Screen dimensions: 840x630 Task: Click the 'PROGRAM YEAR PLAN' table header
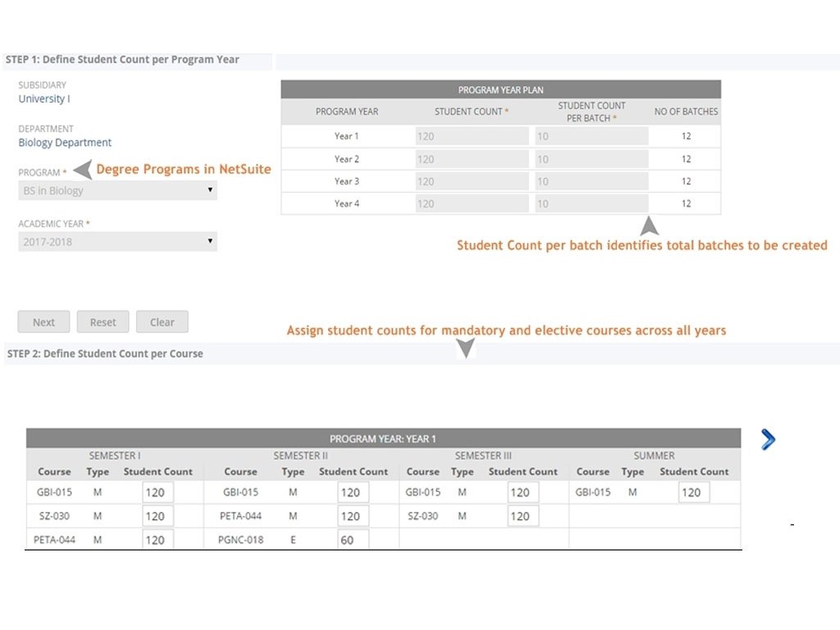point(501,89)
